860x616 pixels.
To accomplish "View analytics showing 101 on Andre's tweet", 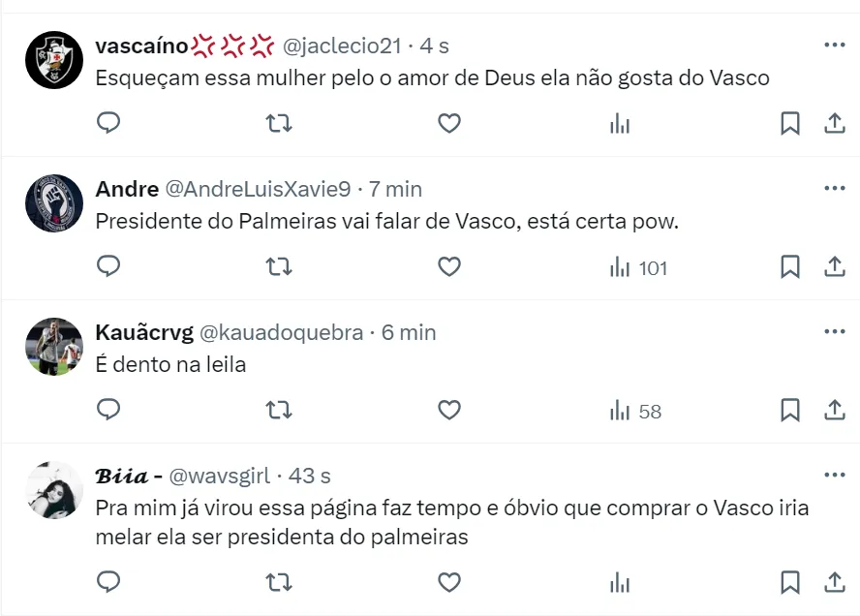I will tap(638, 267).
